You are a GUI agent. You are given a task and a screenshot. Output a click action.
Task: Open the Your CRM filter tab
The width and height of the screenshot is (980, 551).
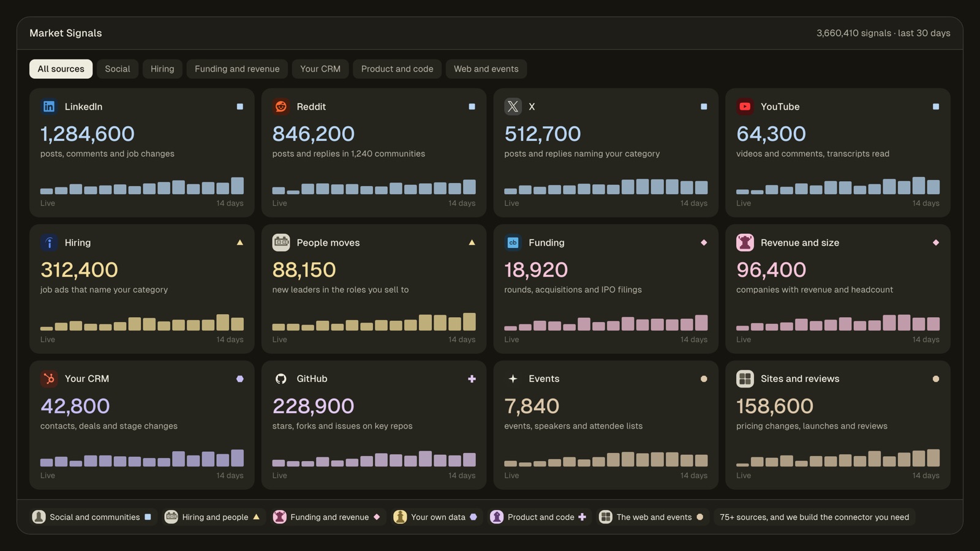[320, 69]
